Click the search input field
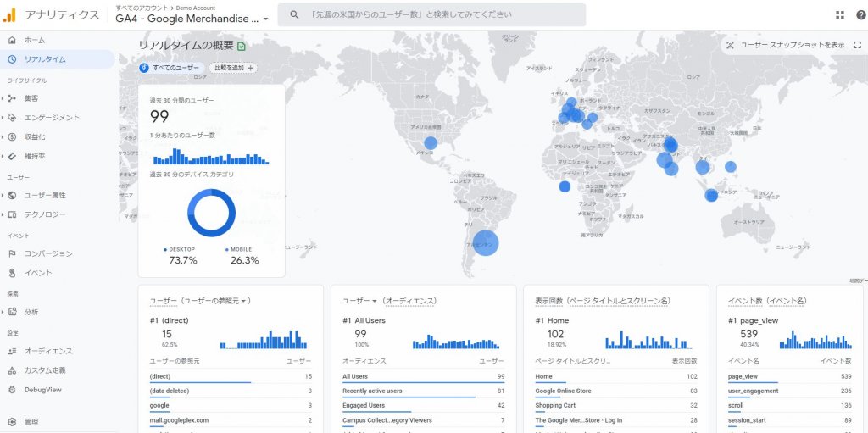This screenshot has width=868, height=433. [431, 15]
